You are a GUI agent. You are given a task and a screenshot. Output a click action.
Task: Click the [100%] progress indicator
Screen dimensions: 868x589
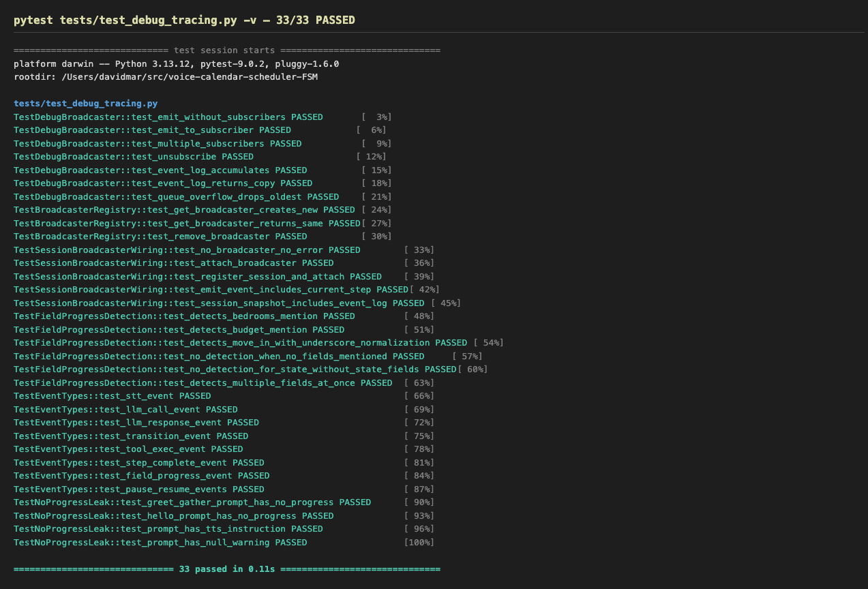coord(419,543)
